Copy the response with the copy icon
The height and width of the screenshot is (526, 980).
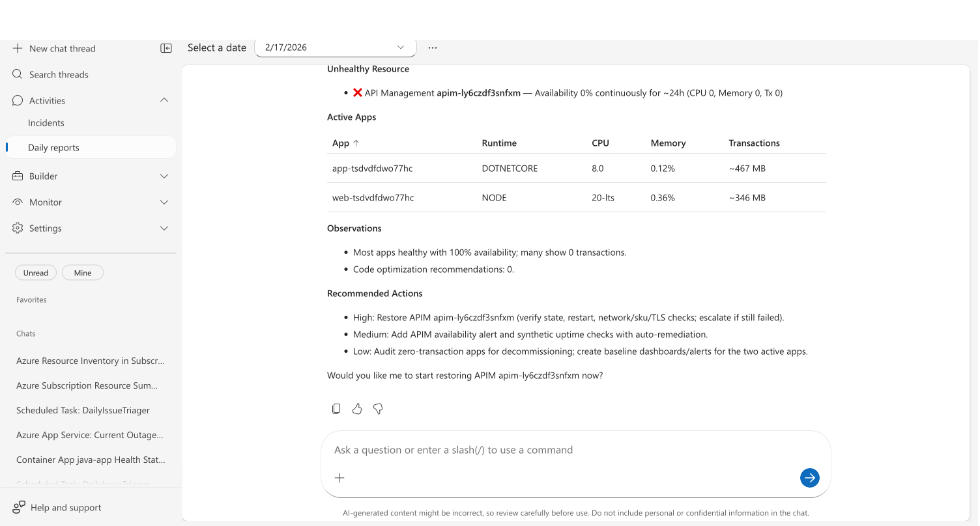[x=336, y=409]
